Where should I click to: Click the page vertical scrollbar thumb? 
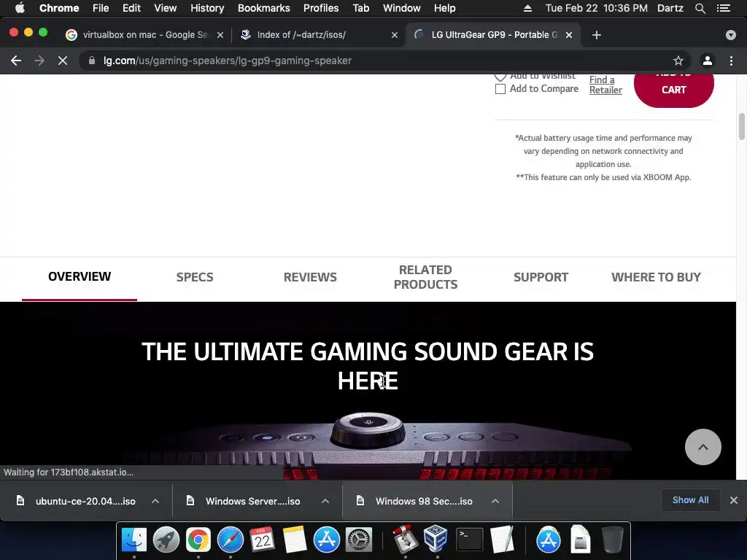point(741,127)
